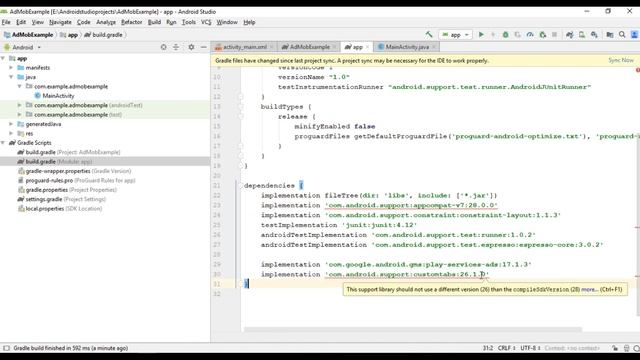Open the Refactor menu
This screenshot has height=360, width=640.
tap(131, 22)
